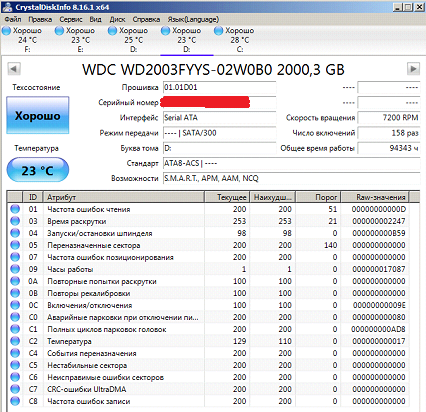426x412 pixels.
Task: Click status icon for attribute 0A
Action: point(15,281)
